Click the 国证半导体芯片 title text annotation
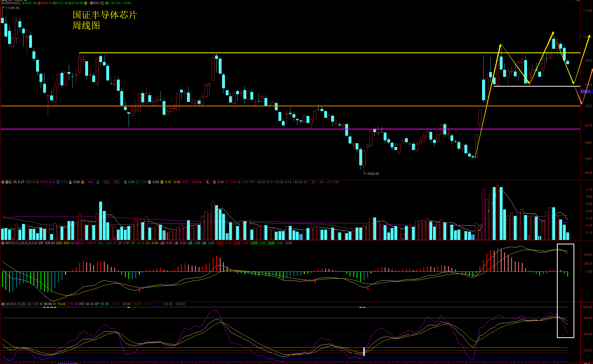593x364 pixels. coord(105,15)
